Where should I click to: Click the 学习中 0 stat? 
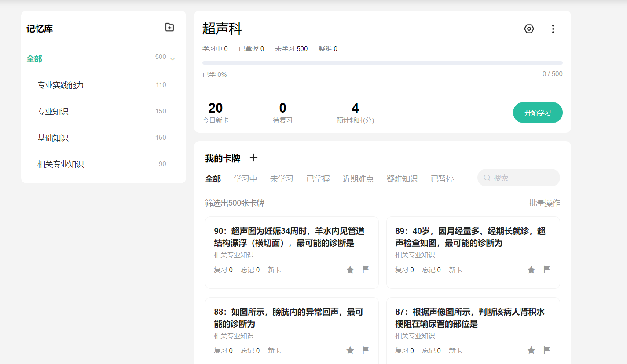pos(215,49)
